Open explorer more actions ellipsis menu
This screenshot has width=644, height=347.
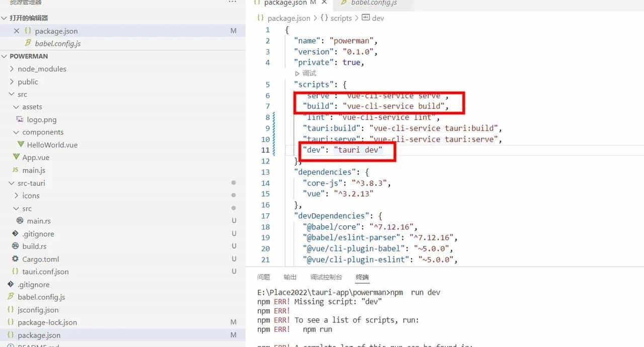pyautogui.click(x=232, y=3)
